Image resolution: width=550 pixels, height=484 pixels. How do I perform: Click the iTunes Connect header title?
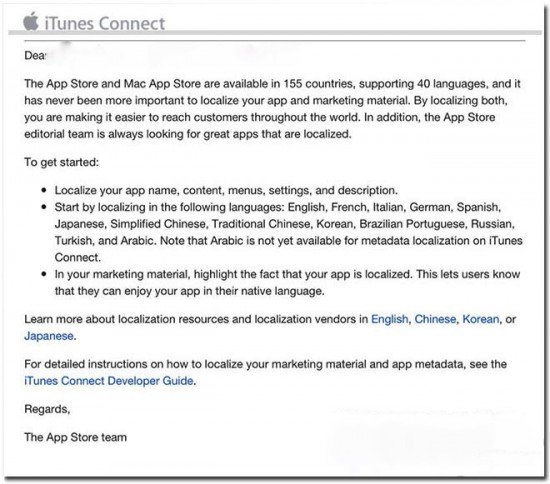coord(105,23)
